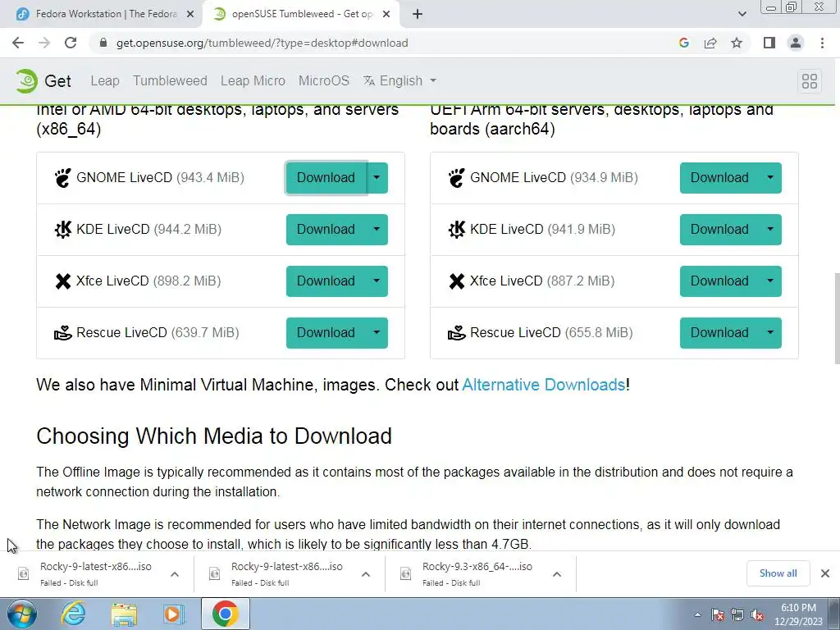Expand options for second Rocky-9-latest download

(366, 574)
